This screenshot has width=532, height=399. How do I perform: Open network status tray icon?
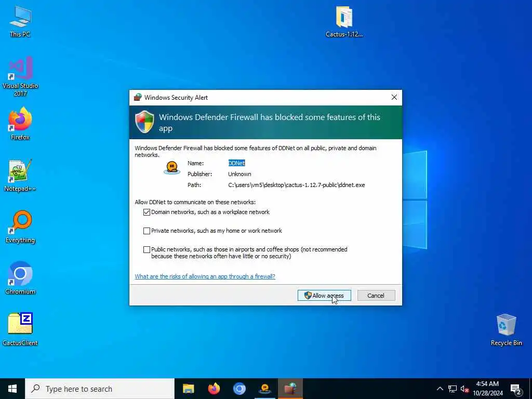[x=453, y=389]
